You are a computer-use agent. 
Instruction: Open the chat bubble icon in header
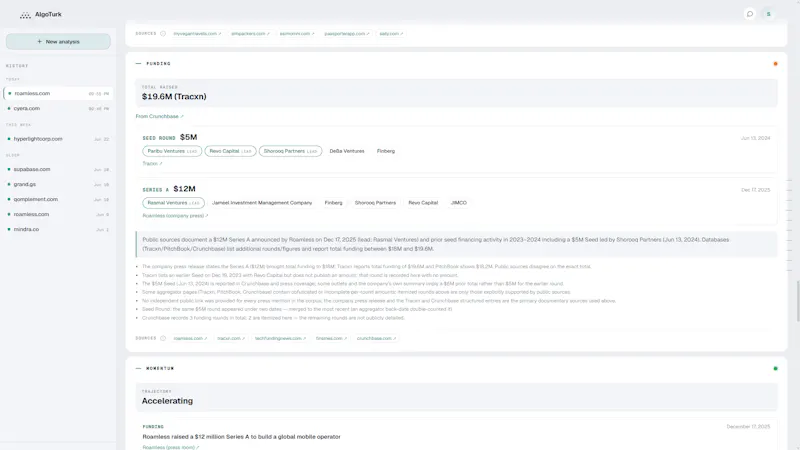coord(749,14)
